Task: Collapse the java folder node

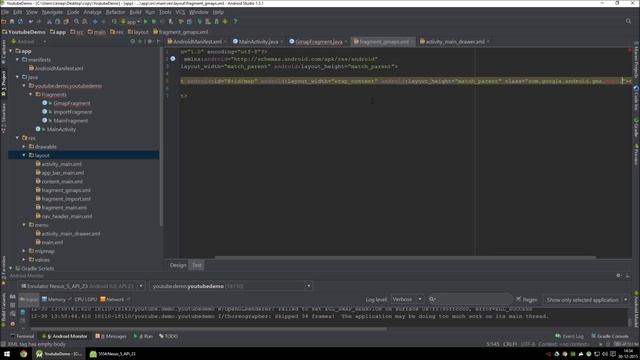Action: (18, 77)
